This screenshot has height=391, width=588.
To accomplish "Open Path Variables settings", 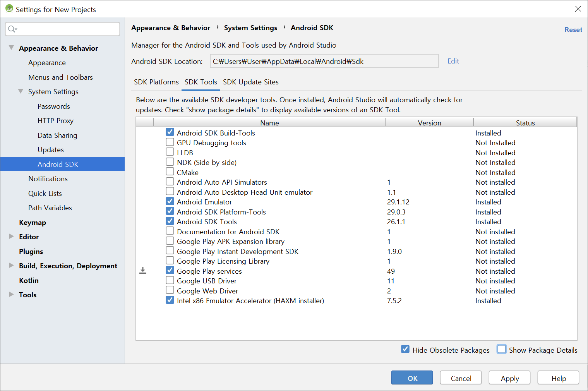I will [x=50, y=208].
